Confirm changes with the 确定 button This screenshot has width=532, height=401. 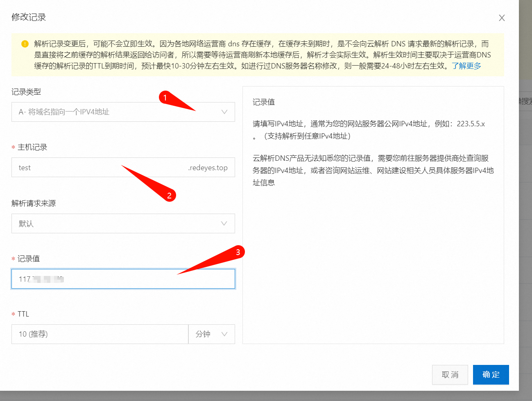491,375
